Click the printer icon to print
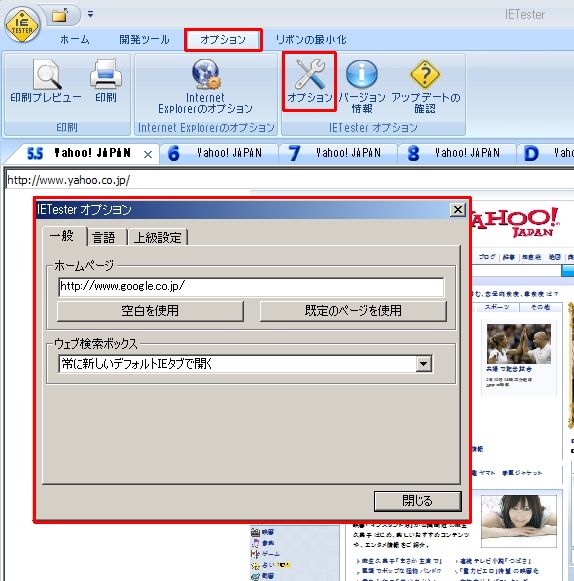The width and height of the screenshot is (574, 581). [106, 74]
